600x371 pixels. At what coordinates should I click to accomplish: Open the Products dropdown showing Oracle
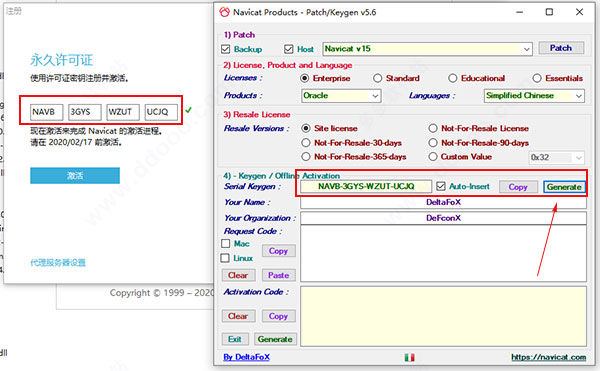tap(341, 96)
